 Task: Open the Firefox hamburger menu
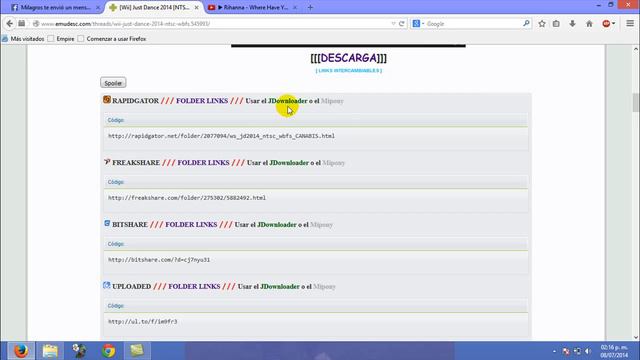click(x=630, y=24)
